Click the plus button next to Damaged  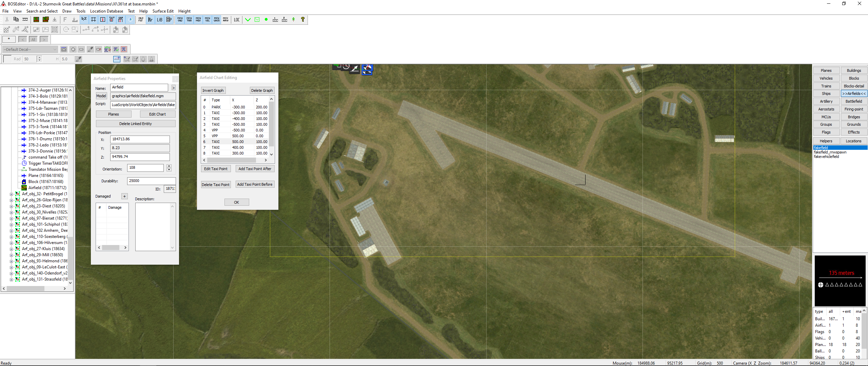point(124,196)
